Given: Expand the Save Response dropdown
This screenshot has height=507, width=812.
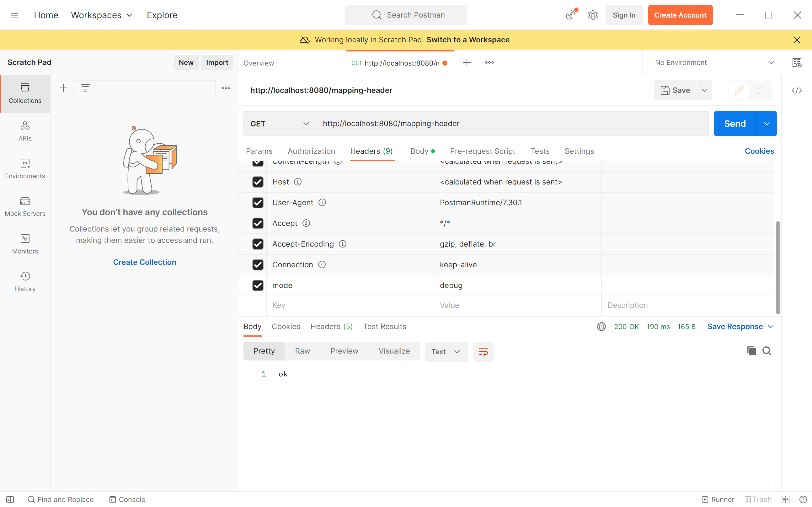Looking at the screenshot, I should (x=740, y=327).
